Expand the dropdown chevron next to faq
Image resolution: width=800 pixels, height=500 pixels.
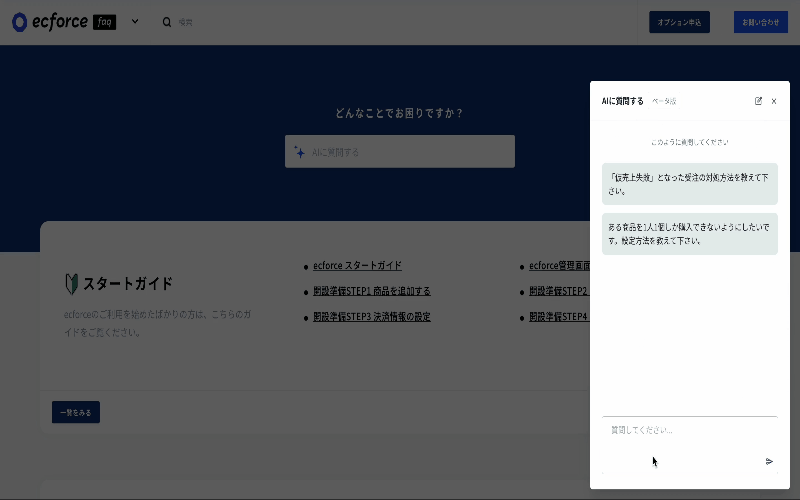(135, 21)
